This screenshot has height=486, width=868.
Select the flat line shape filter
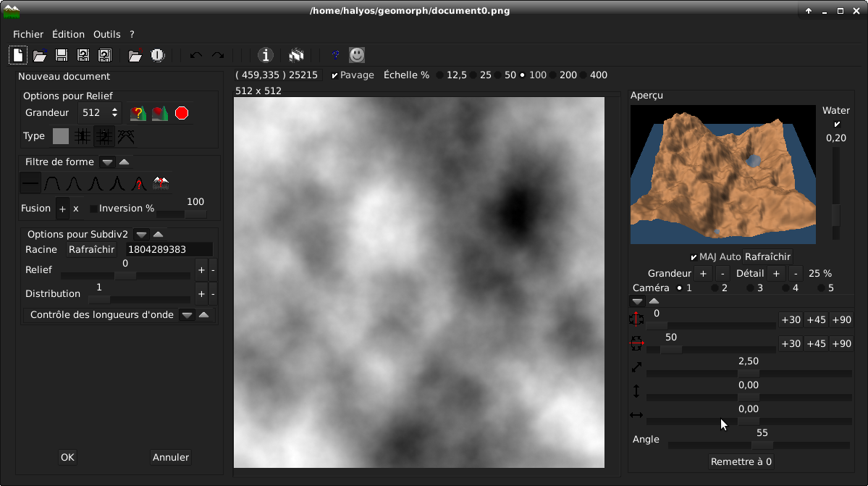30,184
